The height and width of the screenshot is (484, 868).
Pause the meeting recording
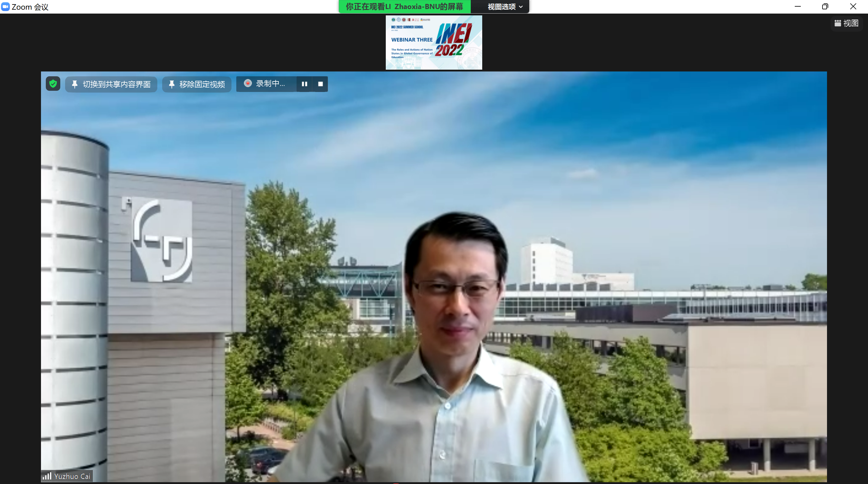(304, 84)
